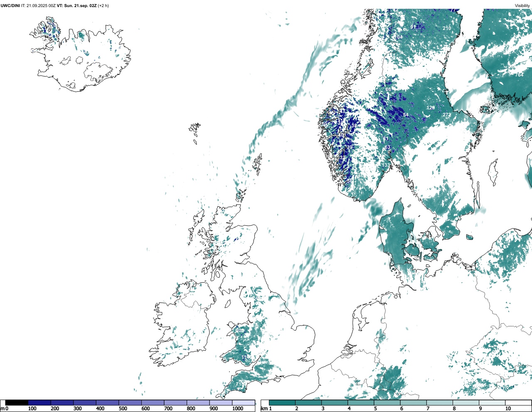The height and width of the screenshot is (412, 532).
Task: Click the '210' visibility value over Sweden
Action: tap(447, 28)
